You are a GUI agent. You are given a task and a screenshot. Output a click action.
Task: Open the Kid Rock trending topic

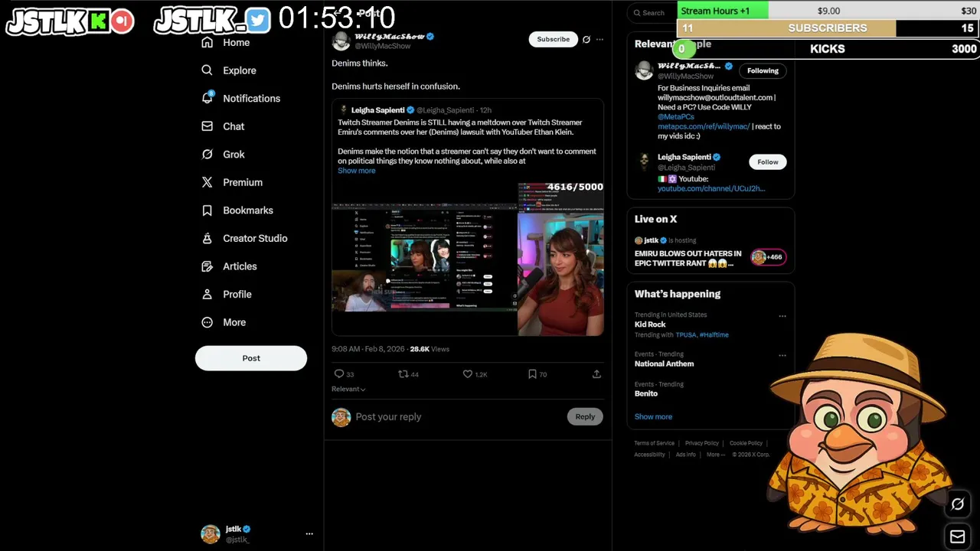[650, 324]
